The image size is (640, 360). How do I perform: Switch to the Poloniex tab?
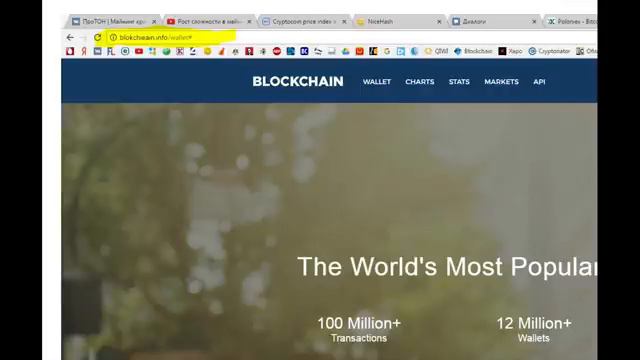571,22
